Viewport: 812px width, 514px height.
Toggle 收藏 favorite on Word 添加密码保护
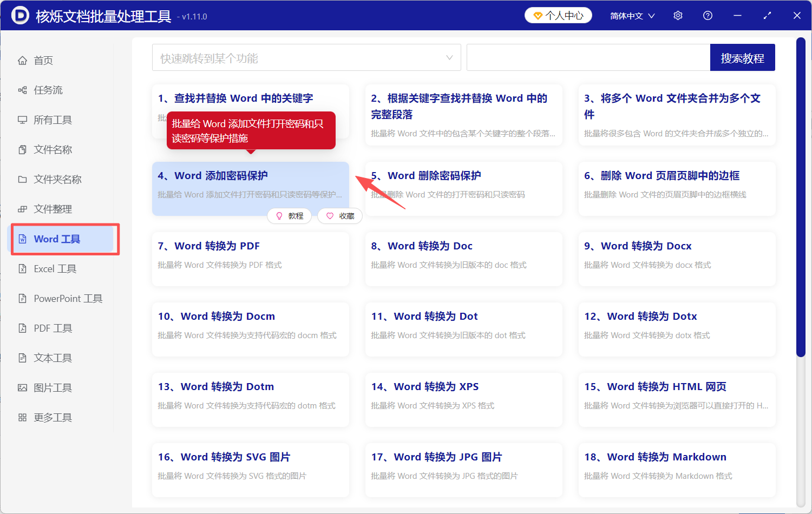pos(339,216)
